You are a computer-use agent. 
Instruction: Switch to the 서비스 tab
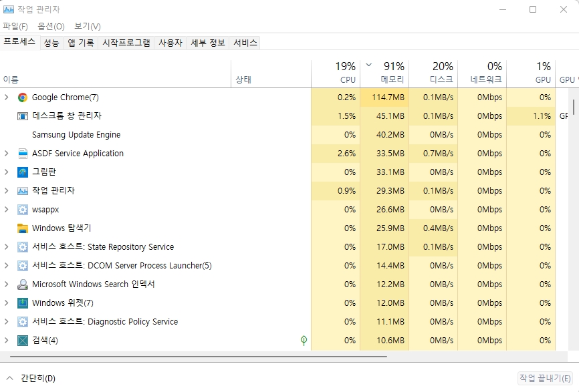[x=245, y=43]
